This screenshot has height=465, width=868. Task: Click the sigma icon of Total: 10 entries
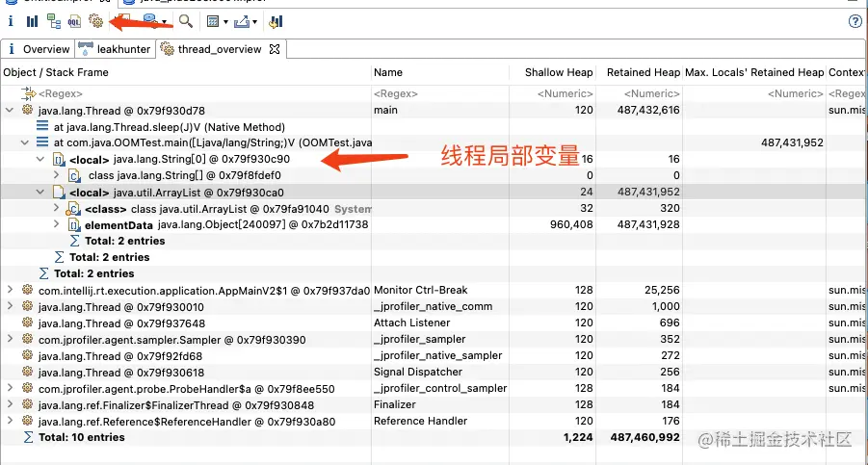pyautogui.click(x=28, y=437)
